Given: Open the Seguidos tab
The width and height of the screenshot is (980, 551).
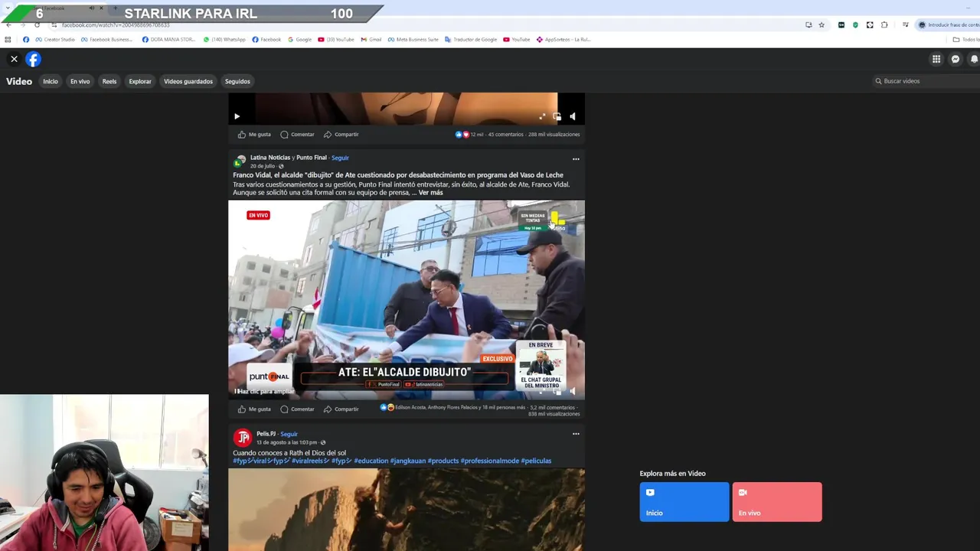Looking at the screenshot, I should tap(237, 81).
